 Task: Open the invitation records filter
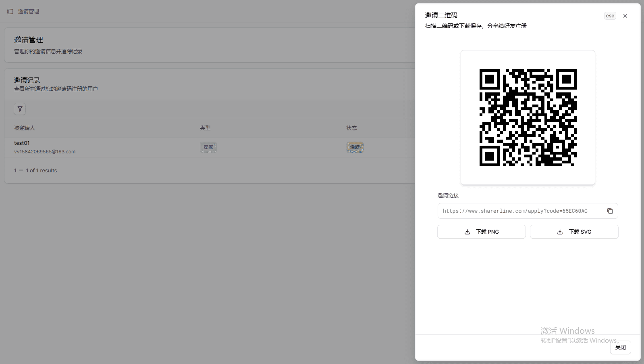click(20, 109)
